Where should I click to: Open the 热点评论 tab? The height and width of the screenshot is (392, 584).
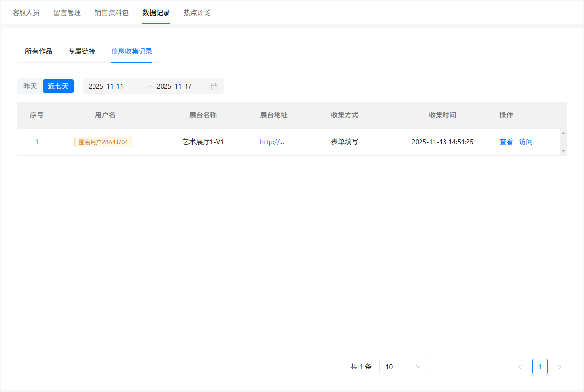197,13
